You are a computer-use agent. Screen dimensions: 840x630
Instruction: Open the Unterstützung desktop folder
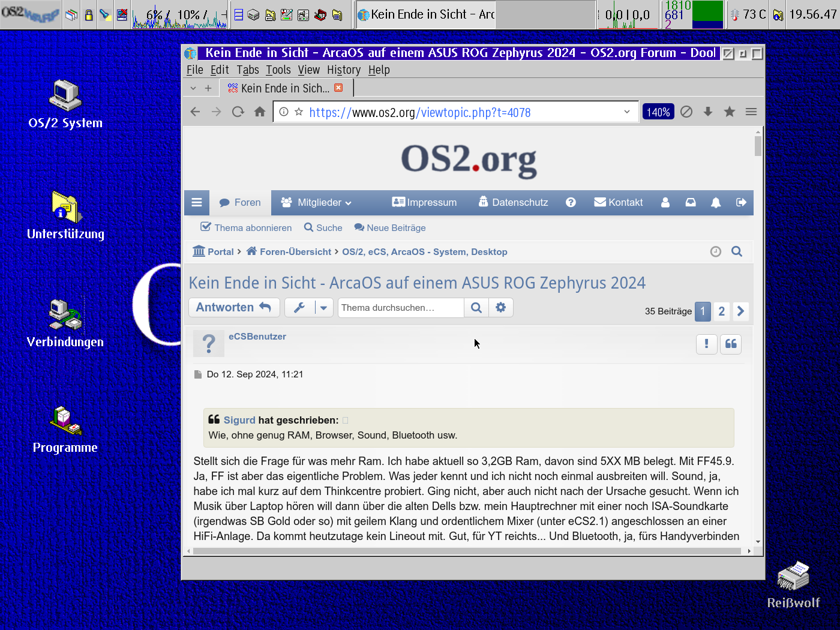(65, 215)
